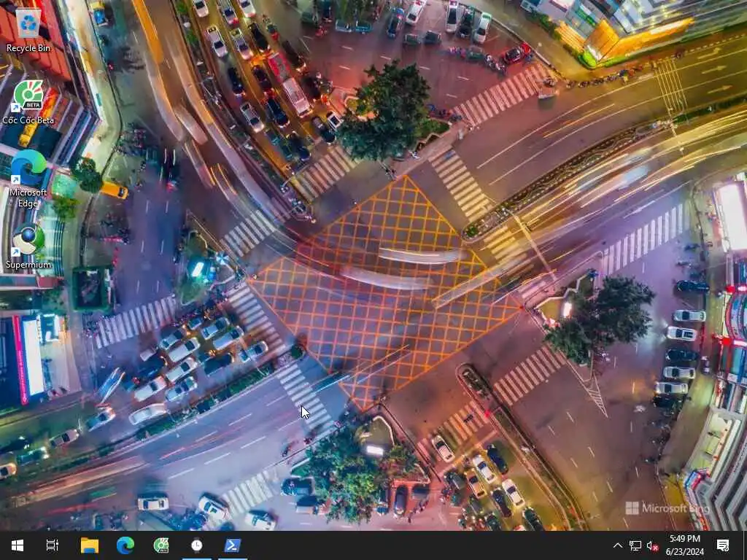Open the Recycle Bin desktop icon
The image size is (747, 560).
28,29
